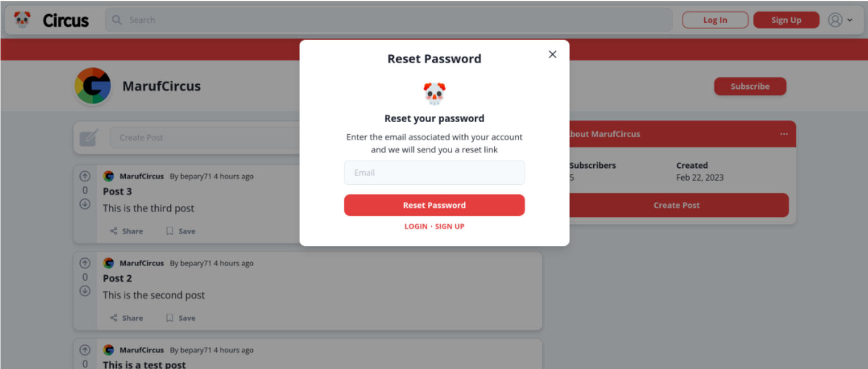Click the MarufCircus community avatar image
Image resolution: width=868 pixels, height=369 pixels.
click(x=93, y=86)
